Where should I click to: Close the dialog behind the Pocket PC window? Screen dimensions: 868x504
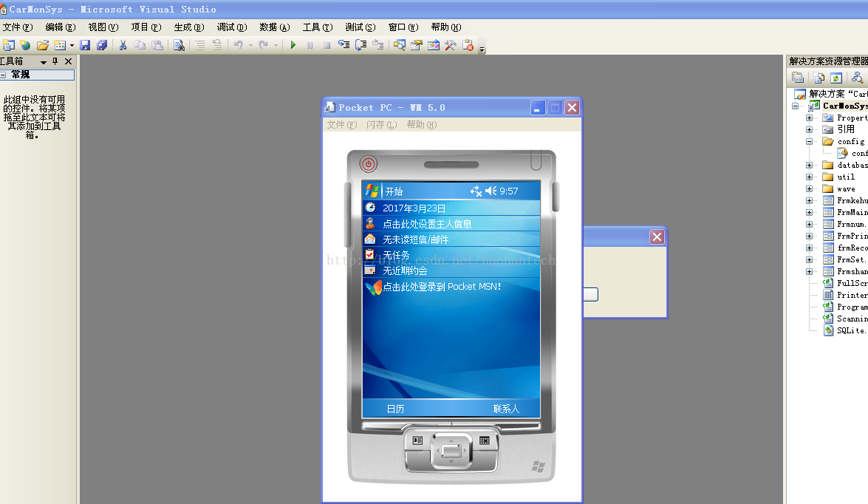(x=657, y=237)
